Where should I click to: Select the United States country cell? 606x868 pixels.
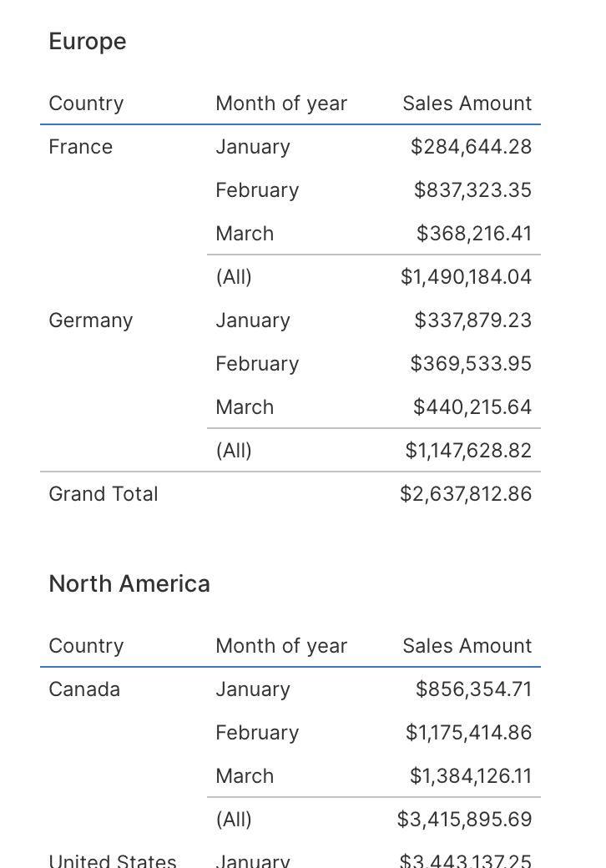click(113, 860)
